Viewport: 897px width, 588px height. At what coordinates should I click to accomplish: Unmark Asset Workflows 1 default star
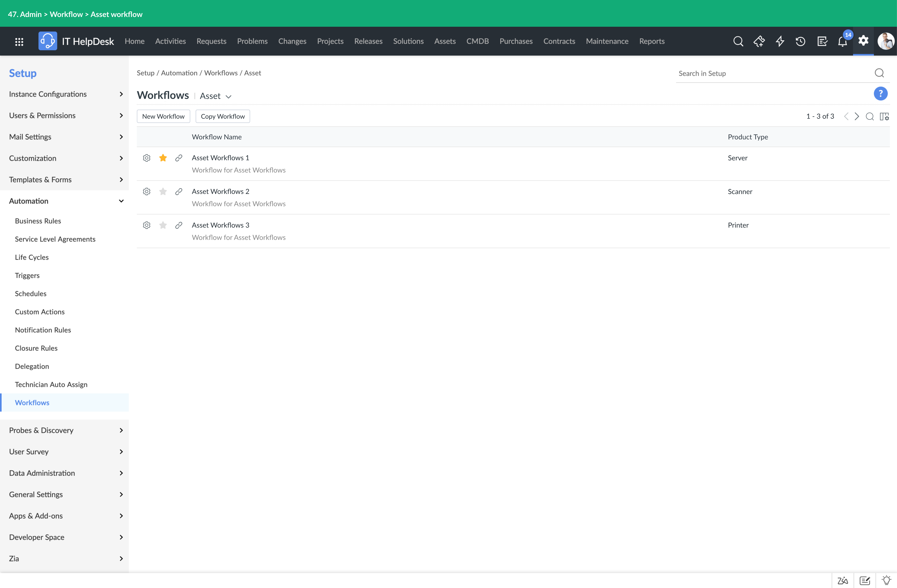[163, 158]
